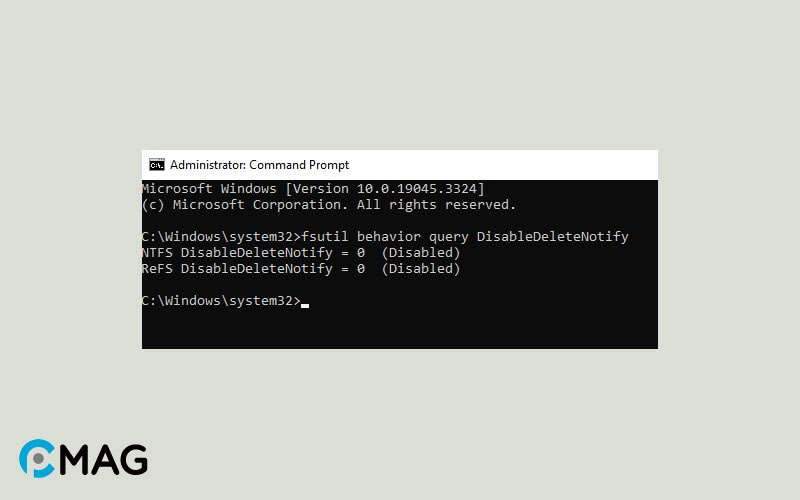
Task: Click "(Disabled)" on the ReFS output line
Action: coord(421,269)
